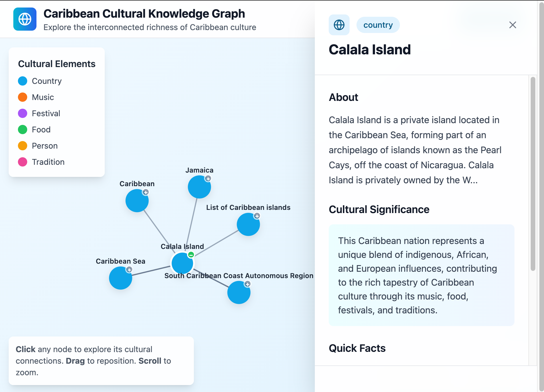This screenshot has height=392, width=544.
Task: Click the About section heading
Action: click(x=343, y=97)
